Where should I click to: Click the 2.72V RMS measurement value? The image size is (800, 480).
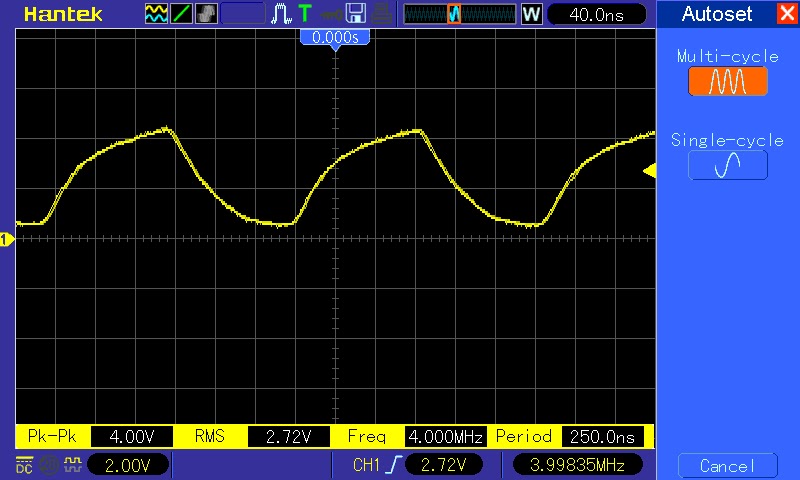[x=289, y=437]
